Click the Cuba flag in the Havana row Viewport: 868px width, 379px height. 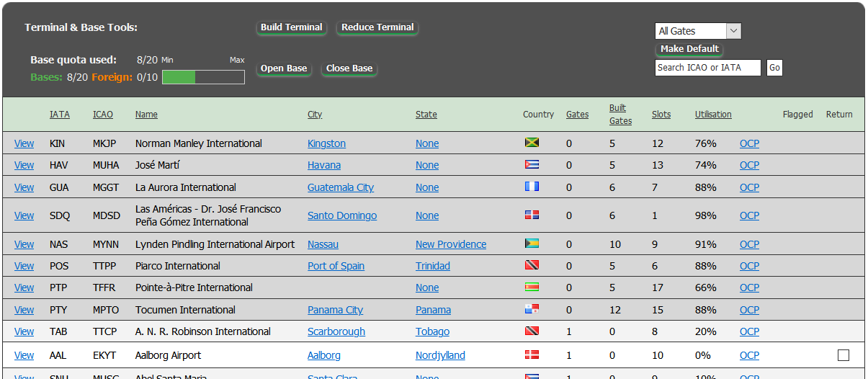[532, 164]
